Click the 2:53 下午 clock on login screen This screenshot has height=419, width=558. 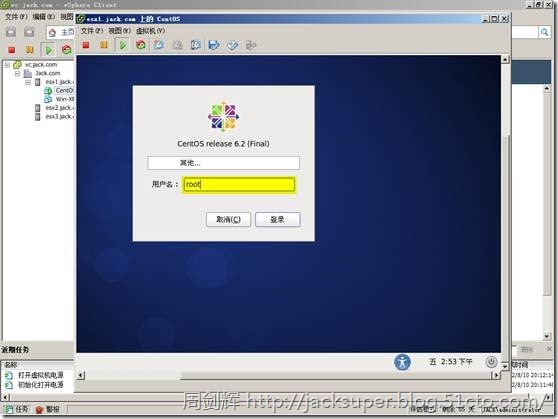pyautogui.click(x=456, y=362)
